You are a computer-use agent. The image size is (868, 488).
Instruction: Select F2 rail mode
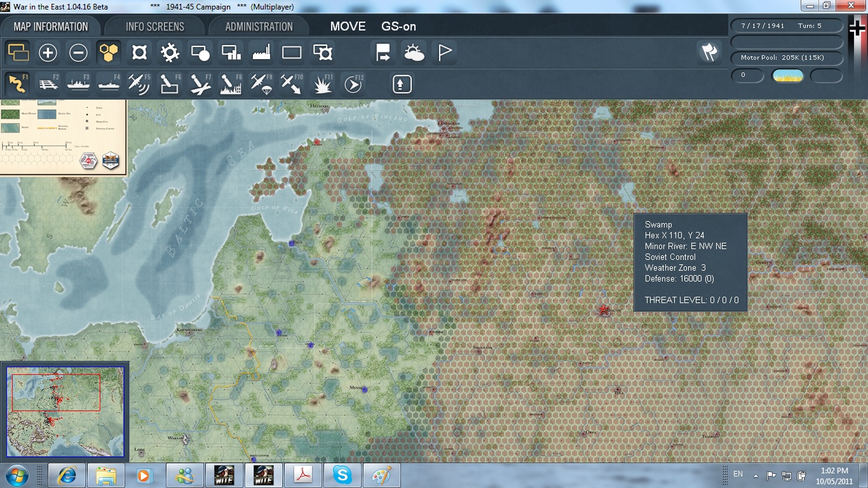(x=48, y=84)
